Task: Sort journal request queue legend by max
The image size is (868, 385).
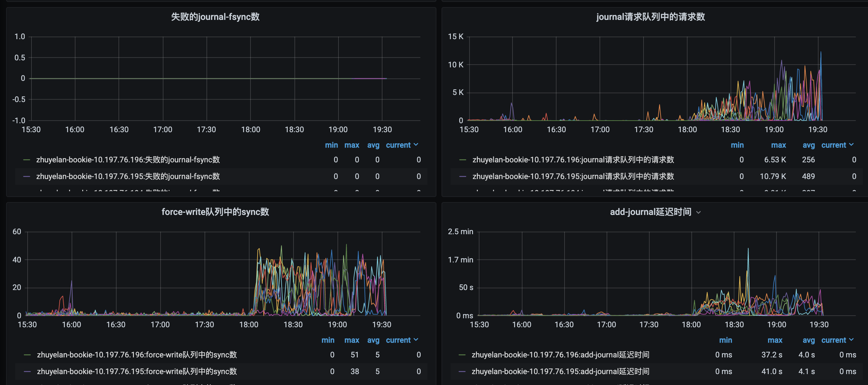Action: (x=778, y=145)
